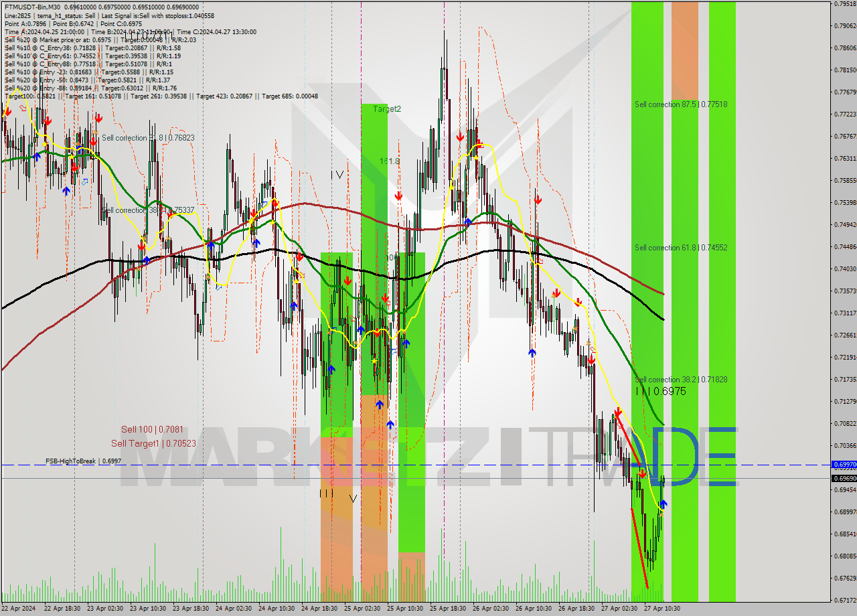Click the '27 Apr 02:30' time label
This screenshot has width=857, height=616.
coord(619,609)
